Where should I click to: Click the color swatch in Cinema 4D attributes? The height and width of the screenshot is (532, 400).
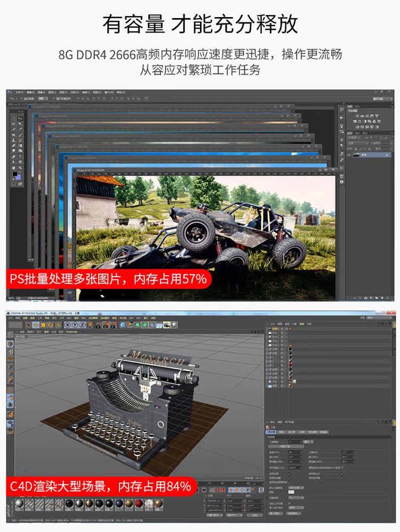[x=291, y=493]
